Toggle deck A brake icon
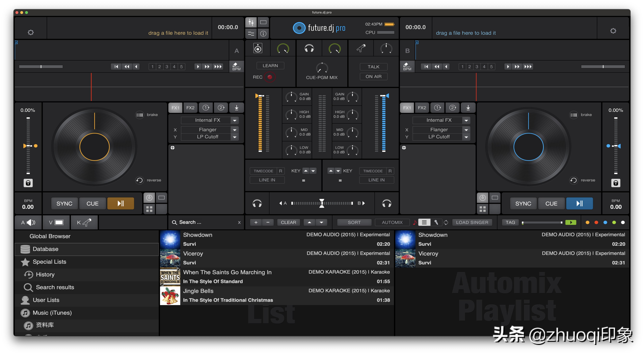This screenshot has width=644, height=354. tap(140, 115)
